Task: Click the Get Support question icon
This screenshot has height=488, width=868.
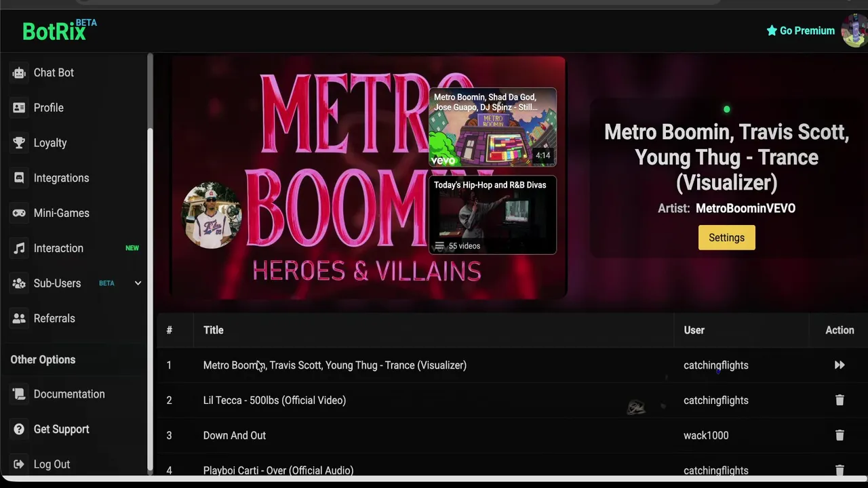Action: (x=19, y=429)
